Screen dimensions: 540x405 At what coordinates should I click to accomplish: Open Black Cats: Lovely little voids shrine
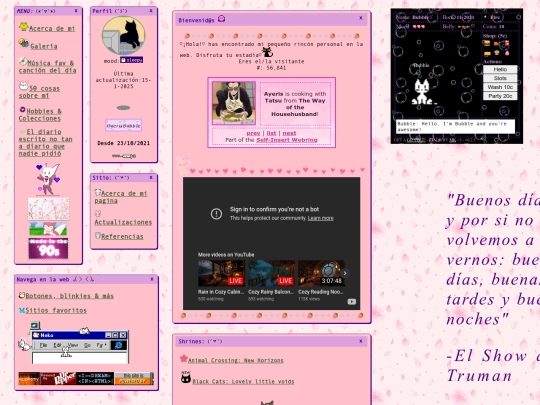pyautogui.click(x=243, y=382)
